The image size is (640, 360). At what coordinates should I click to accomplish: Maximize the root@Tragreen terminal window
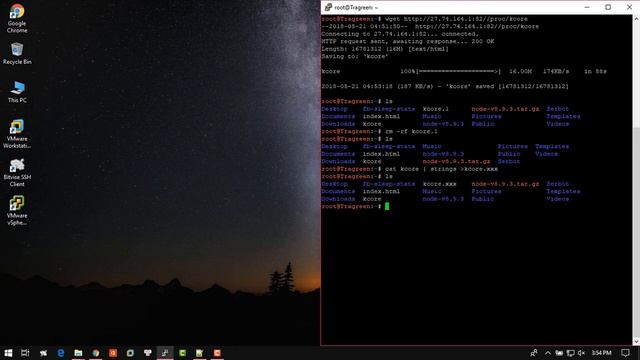coord(608,7)
